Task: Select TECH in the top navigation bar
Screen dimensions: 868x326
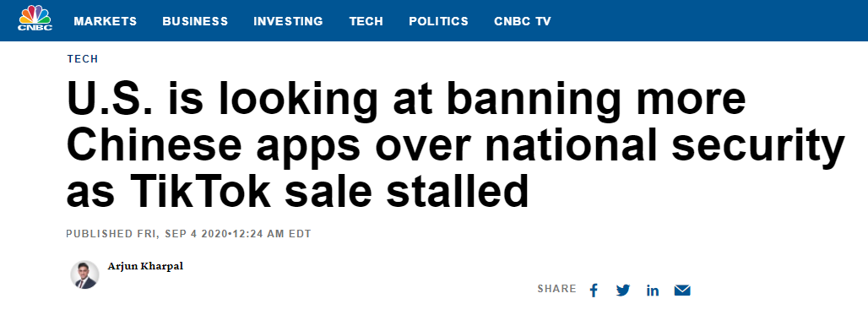Action: pos(366,21)
